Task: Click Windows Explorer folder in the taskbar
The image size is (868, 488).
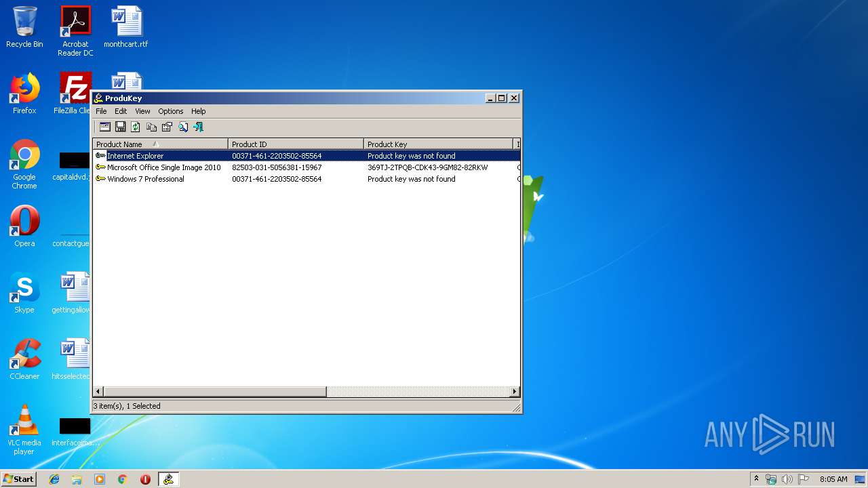Action: pos(77,479)
